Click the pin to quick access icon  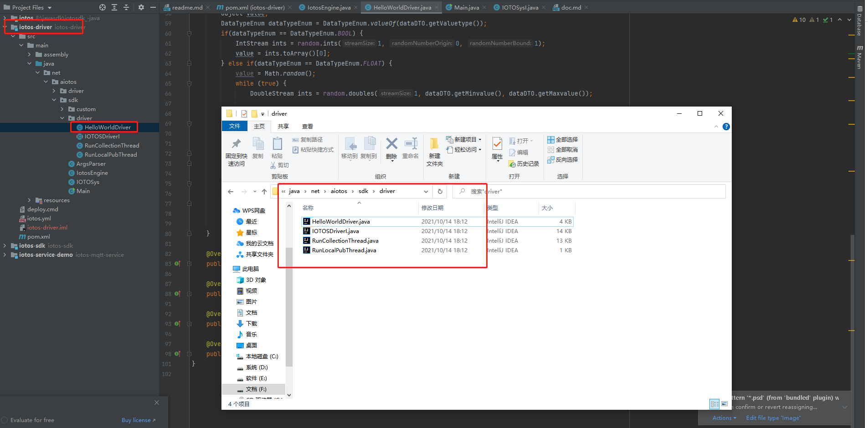[x=236, y=144]
